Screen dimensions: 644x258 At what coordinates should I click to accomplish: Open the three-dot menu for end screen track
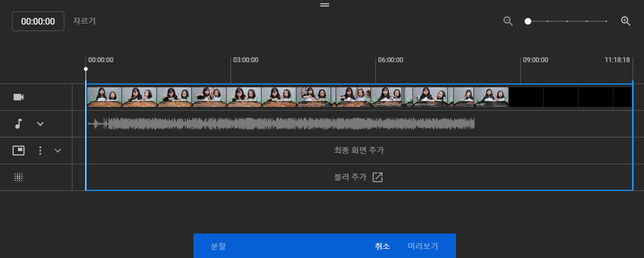40,151
